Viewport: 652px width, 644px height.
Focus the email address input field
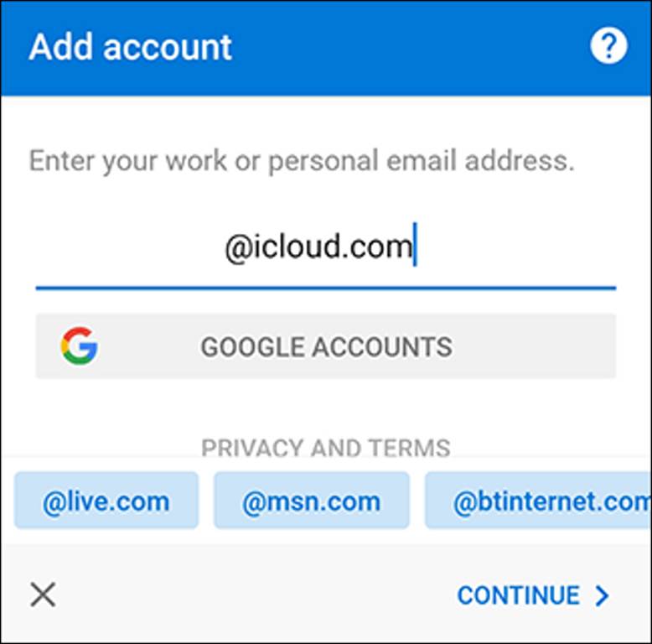[x=325, y=248]
